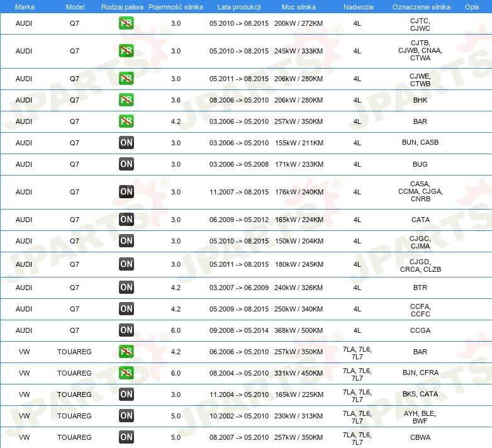Screen dimensions: 492x448
Task: Click body codes 7LA, 7L6, 7L7 in CBWA row
Action: pos(357,439)
